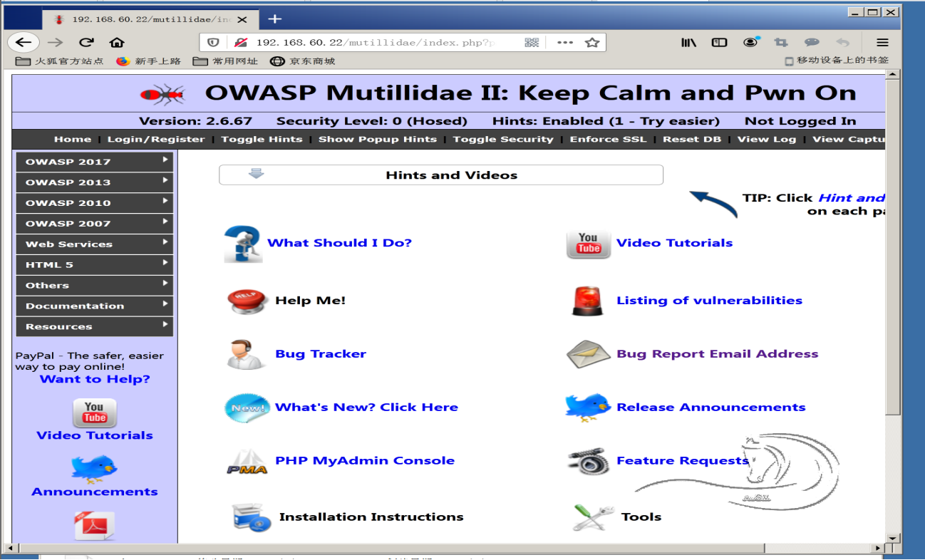Viewport: 925px width, 560px height.
Task: Expand the OWASP 2007 menu
Action: click(94, 224)
